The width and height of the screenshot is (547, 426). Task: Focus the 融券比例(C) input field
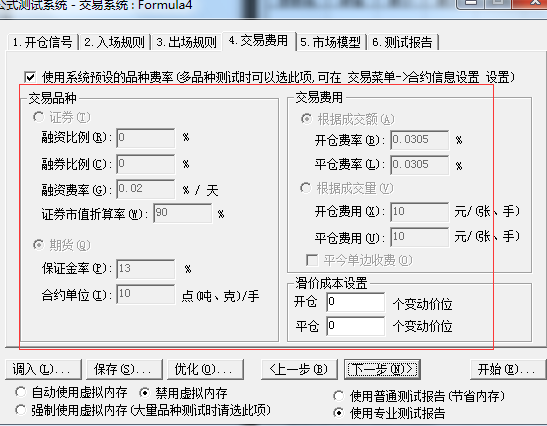point(145,164)
